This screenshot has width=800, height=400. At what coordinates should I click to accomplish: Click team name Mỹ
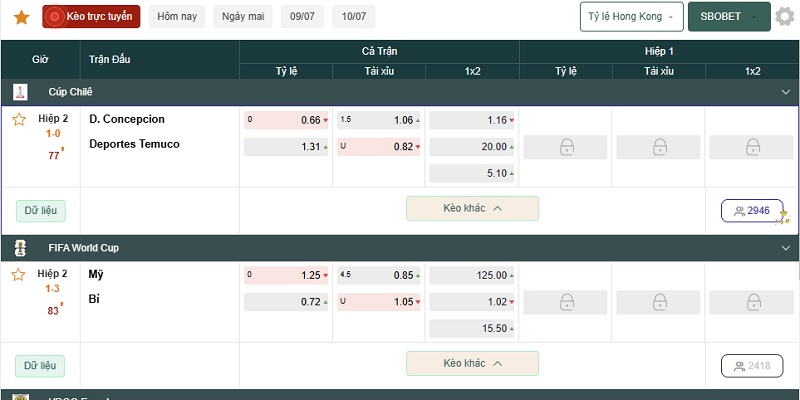pyautogui.click(x=96, y=275)
